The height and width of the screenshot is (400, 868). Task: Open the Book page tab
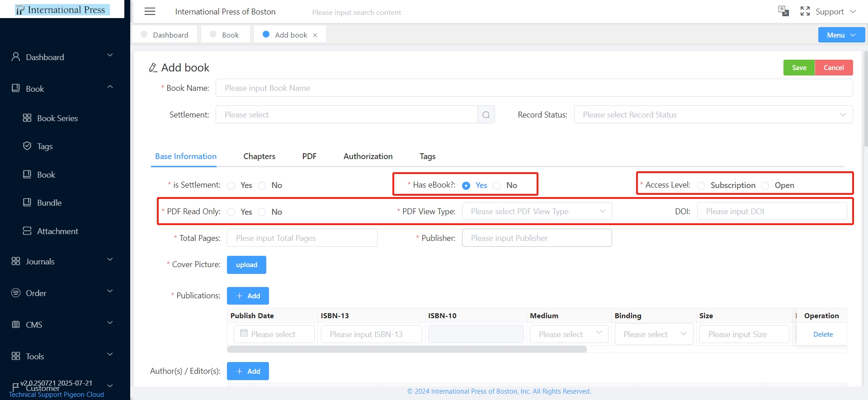coord(225,35)
